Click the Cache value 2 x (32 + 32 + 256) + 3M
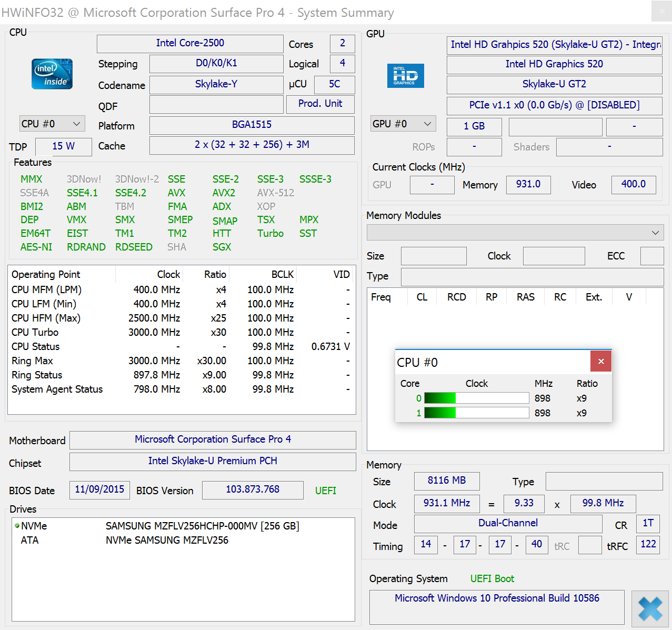 [x=252, y=145]
